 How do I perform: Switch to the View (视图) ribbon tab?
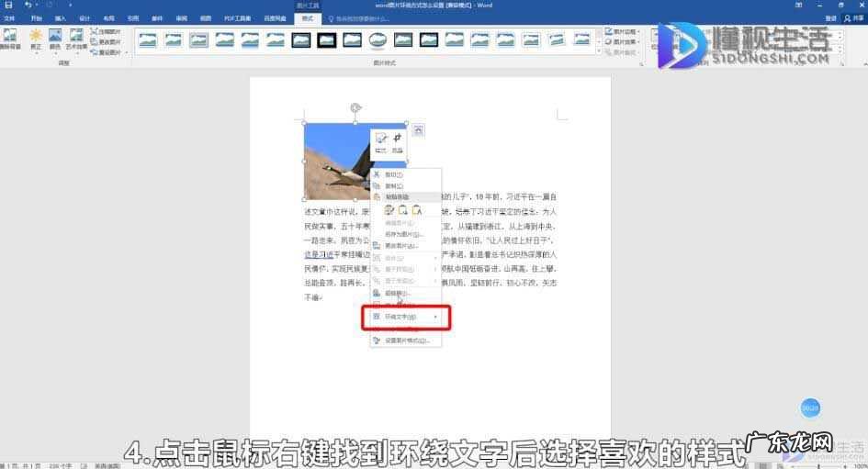point(206,18)
